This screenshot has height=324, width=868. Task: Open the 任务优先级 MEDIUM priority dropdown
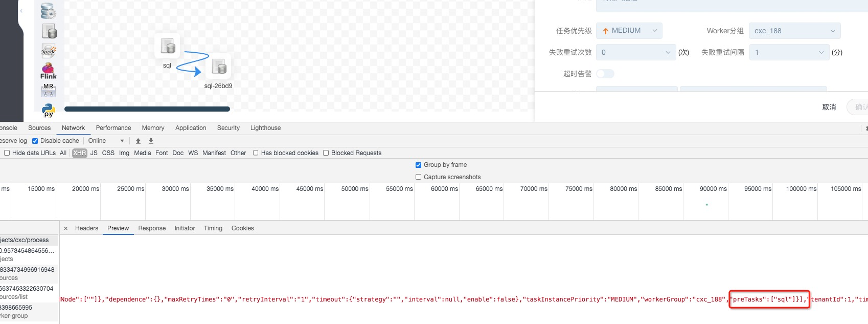click(x=629, y=31)
